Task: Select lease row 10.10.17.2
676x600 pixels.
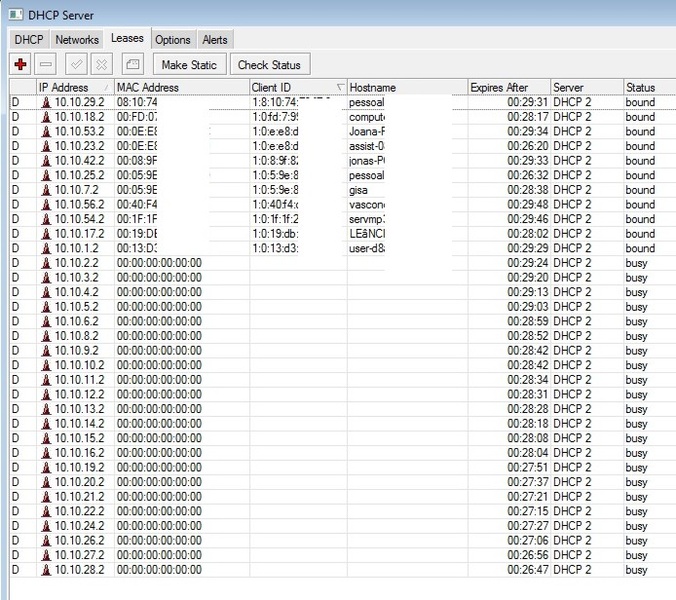Action: pos(343,234)
